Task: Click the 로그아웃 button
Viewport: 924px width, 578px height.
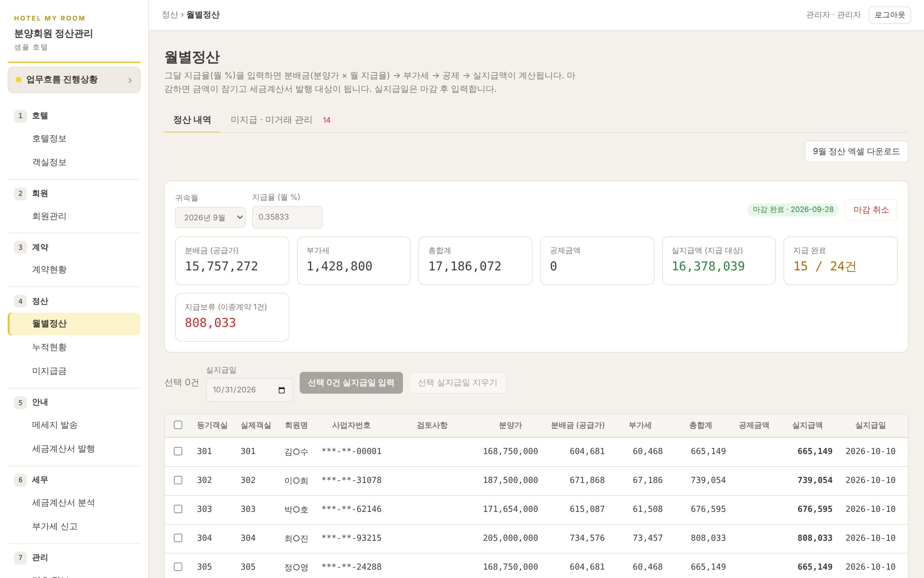Action: coord(890,15)
